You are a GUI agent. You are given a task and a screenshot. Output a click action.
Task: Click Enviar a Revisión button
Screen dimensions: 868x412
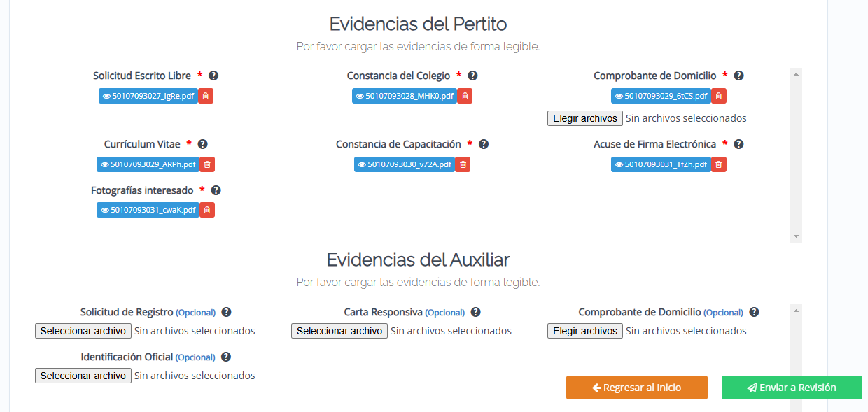[x=792, y=388]
